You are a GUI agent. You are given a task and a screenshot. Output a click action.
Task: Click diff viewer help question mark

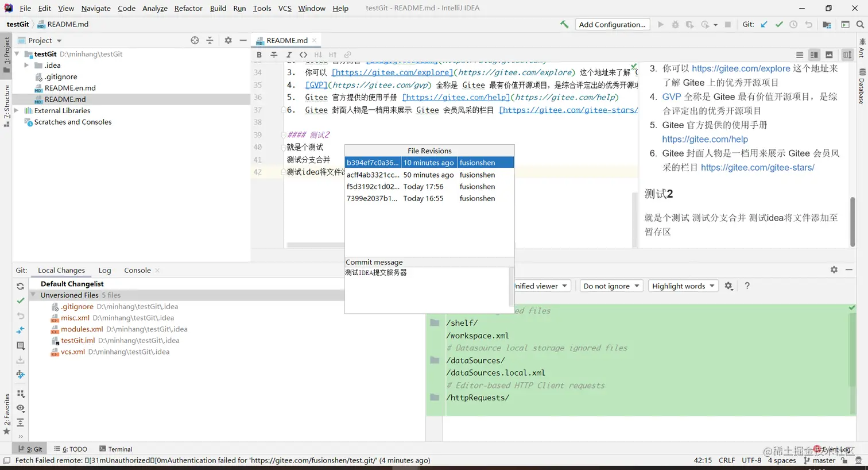747,286
